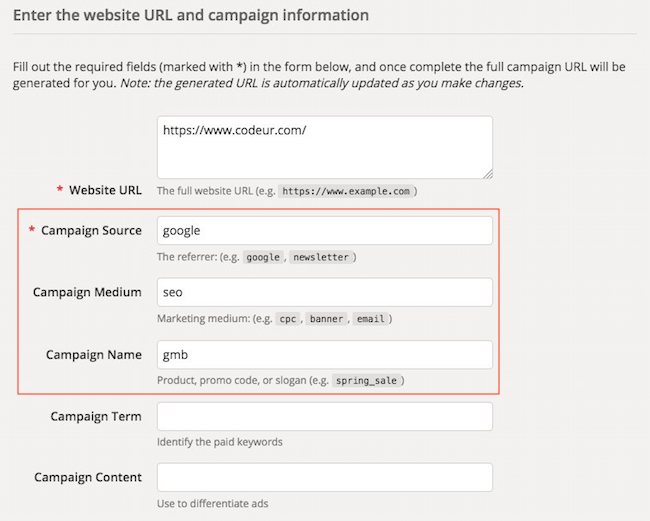Click the Campaign Source input field
Viewport: 650px width, 521px height.
(x=325, y=230)
